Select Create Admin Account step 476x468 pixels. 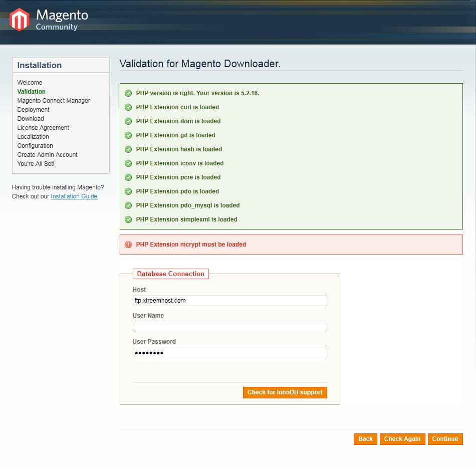[48, 155]
